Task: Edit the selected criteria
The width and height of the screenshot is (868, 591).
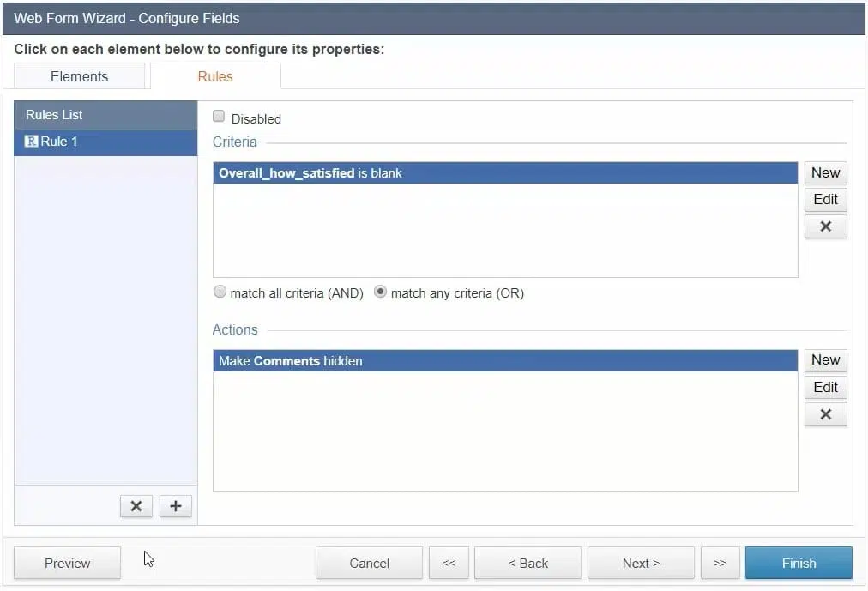Action: click(825, 199)
